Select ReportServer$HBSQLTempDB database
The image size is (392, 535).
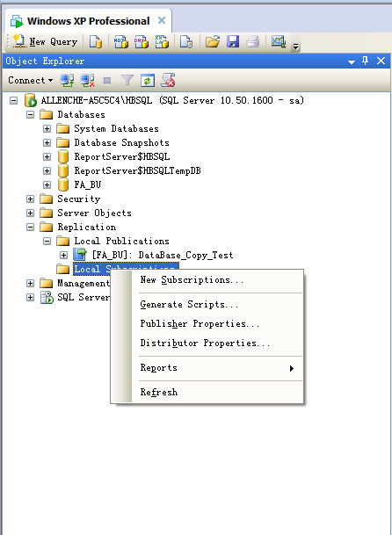(137, 170)
